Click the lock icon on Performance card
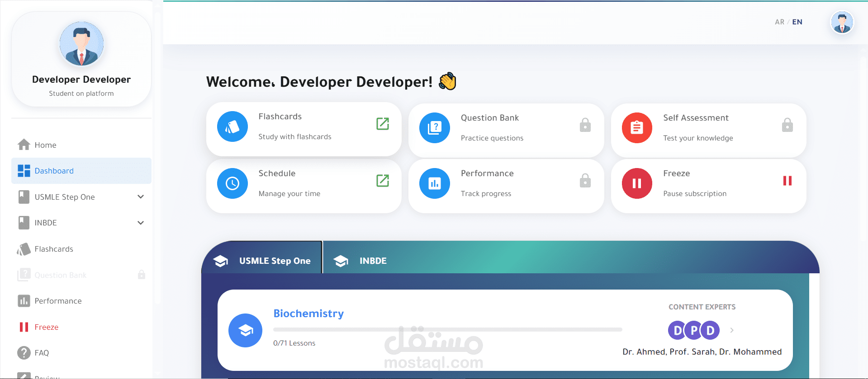Image resolution: width=868 pixels, height=379 pixels. 585,180
